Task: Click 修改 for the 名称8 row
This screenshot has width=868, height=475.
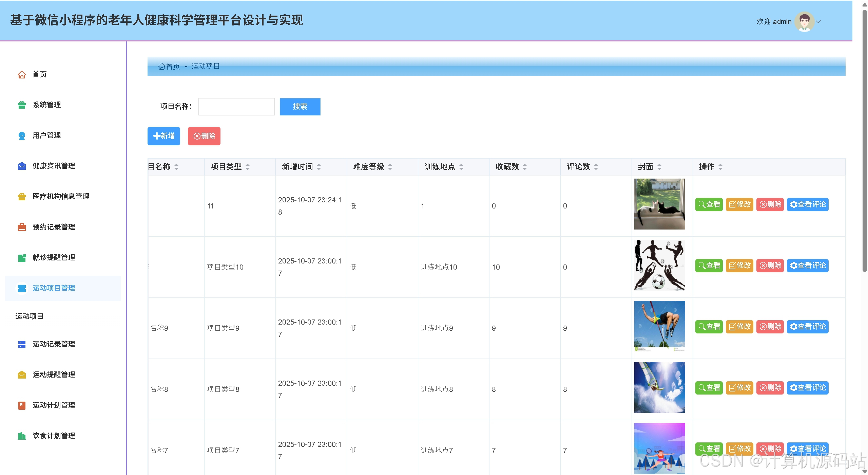Action: click(739, 388)
